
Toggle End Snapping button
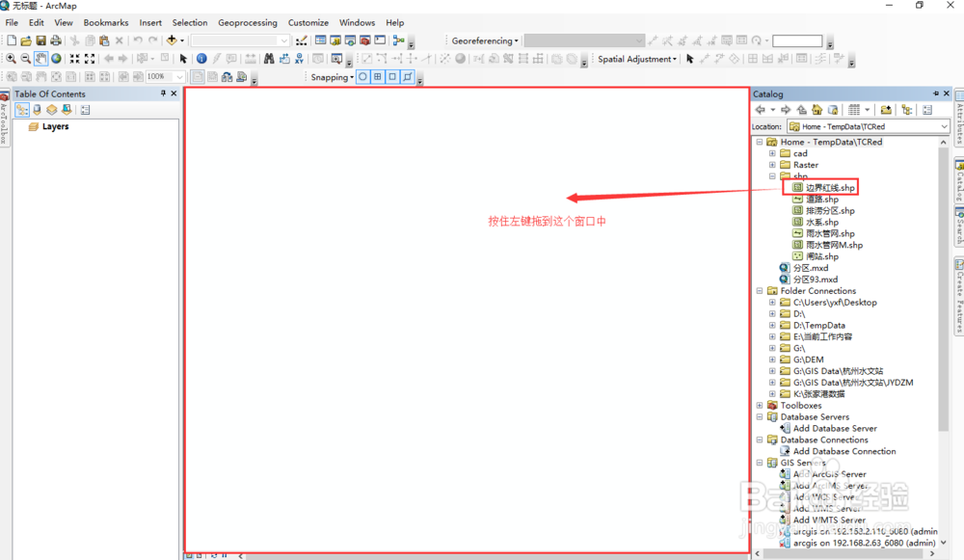378,77
